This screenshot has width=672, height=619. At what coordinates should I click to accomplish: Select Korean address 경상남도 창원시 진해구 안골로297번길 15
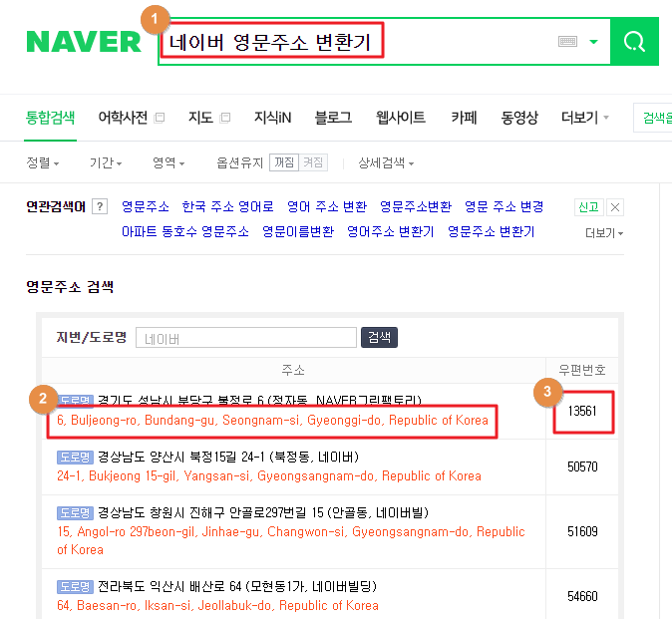[263, 512]
